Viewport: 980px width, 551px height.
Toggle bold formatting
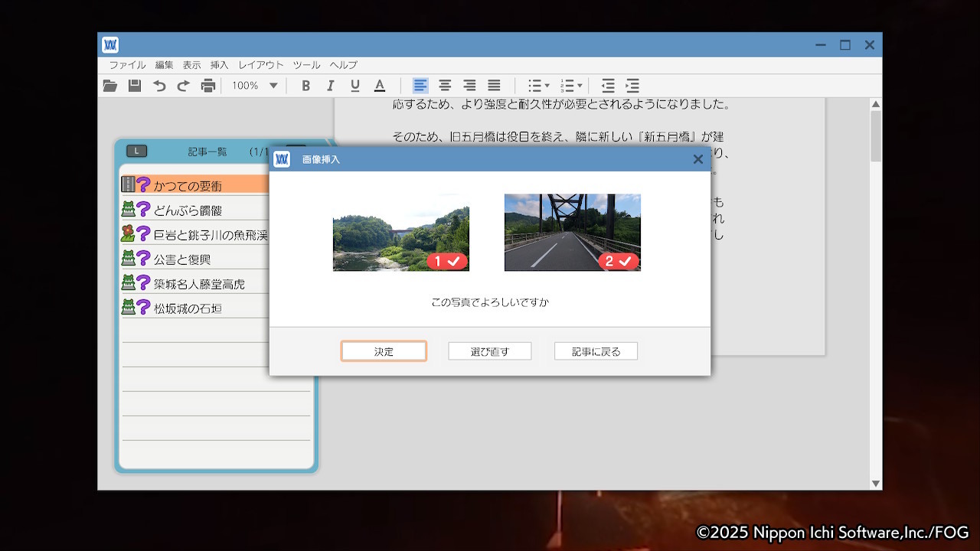coord(305,86)
